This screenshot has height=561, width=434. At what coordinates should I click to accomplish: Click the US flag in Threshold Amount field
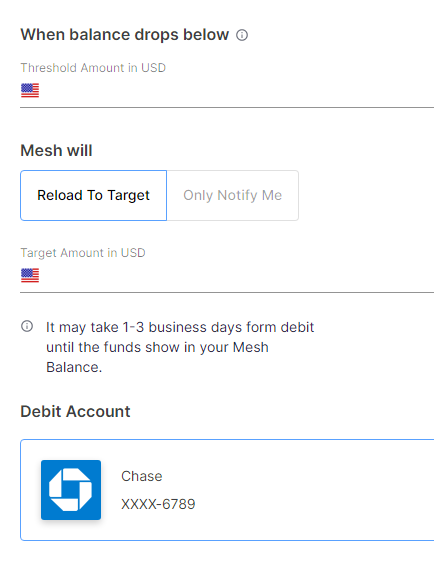30,90
